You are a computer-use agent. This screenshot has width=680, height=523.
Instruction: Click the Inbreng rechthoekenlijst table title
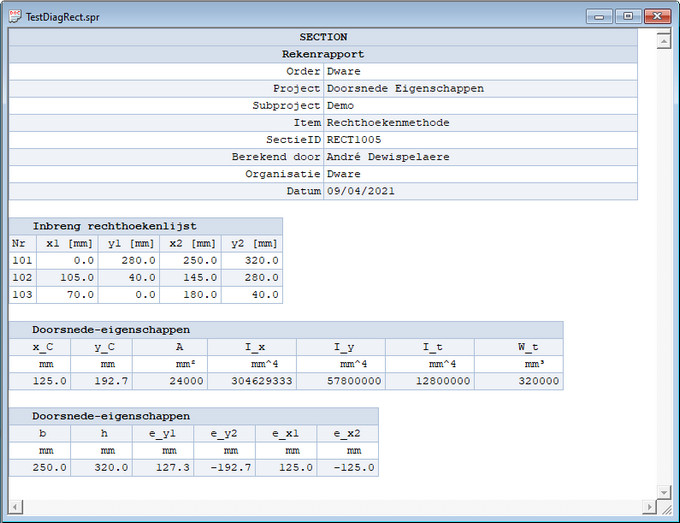click(114, 226)
